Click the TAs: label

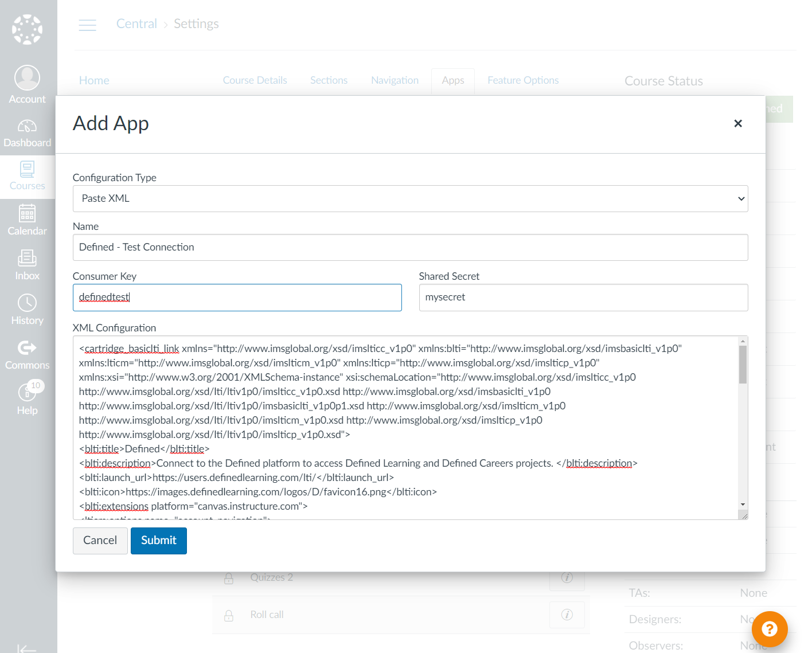tap(640, 593)
